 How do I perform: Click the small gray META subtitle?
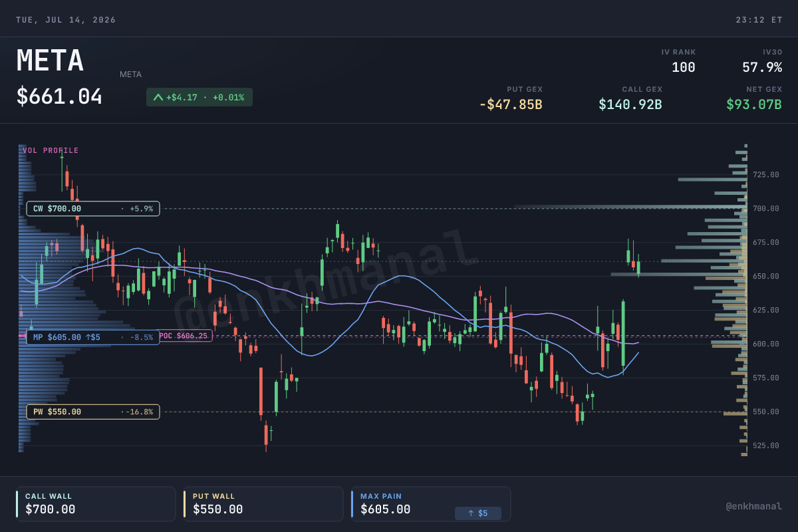tap(130, 74)
